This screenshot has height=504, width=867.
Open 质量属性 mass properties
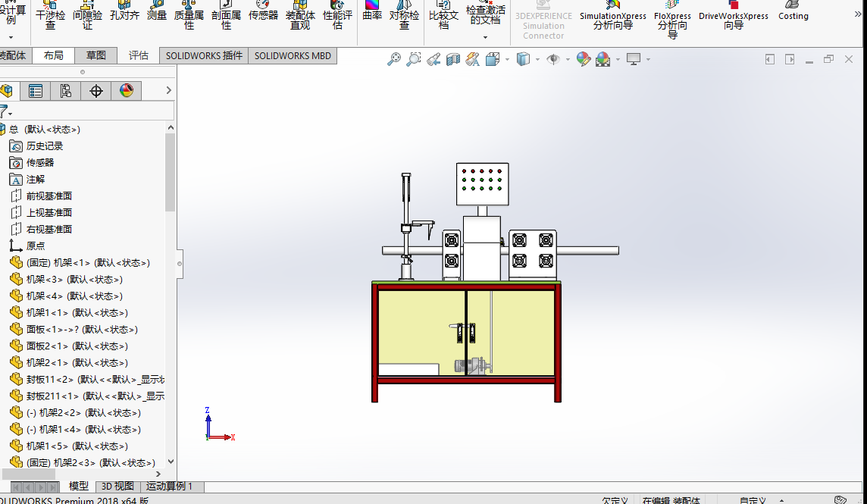pos(189,14)
